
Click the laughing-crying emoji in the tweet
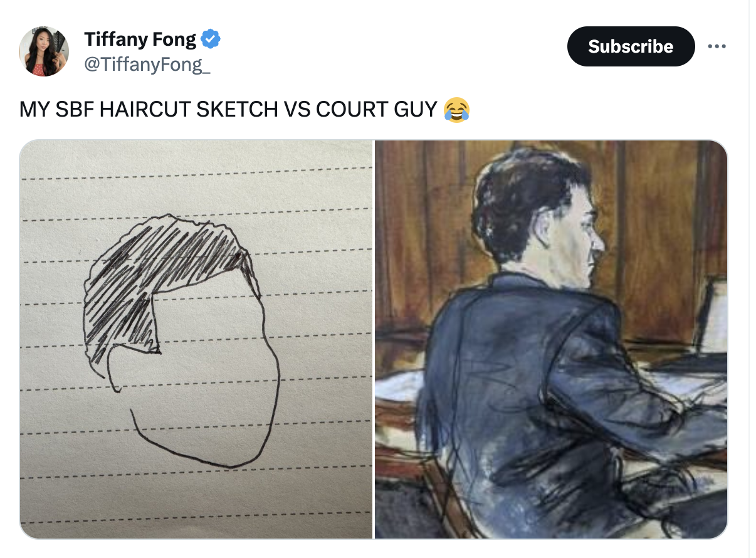tap(456, 109)
